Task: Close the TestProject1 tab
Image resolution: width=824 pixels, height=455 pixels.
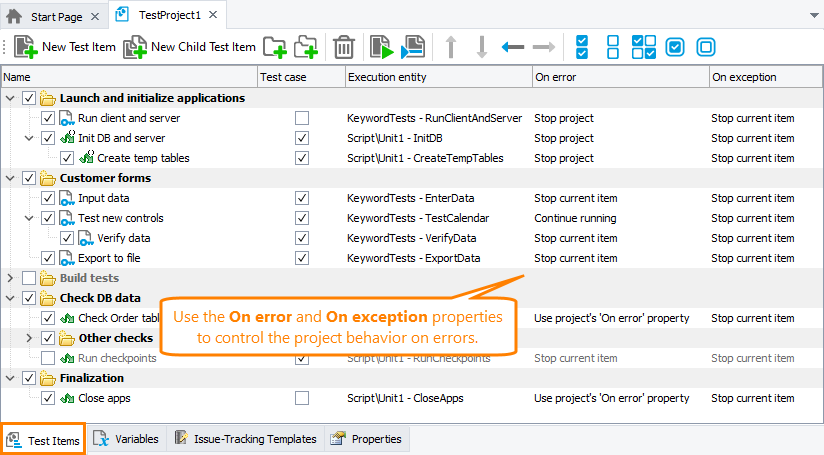Action: pyautogui.click(x=213, y=15)
